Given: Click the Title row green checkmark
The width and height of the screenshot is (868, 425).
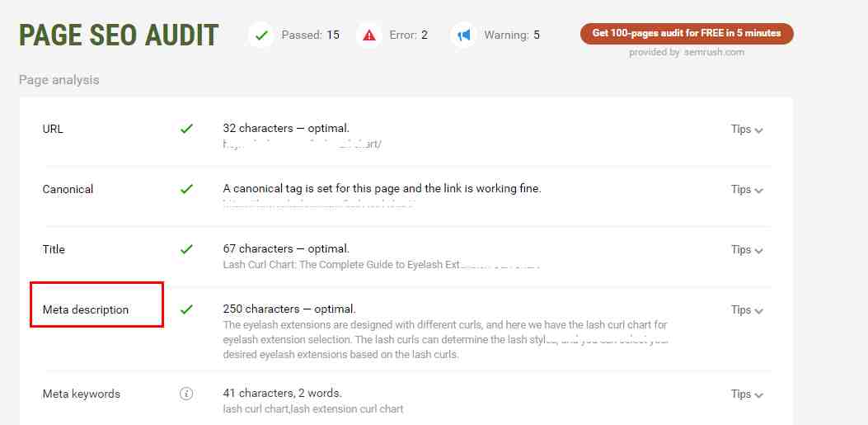Looking at the screenshot, I should point(186,249).
